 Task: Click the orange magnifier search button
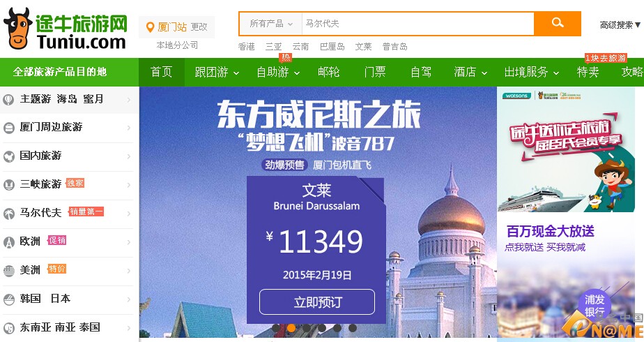pos(558,24)
